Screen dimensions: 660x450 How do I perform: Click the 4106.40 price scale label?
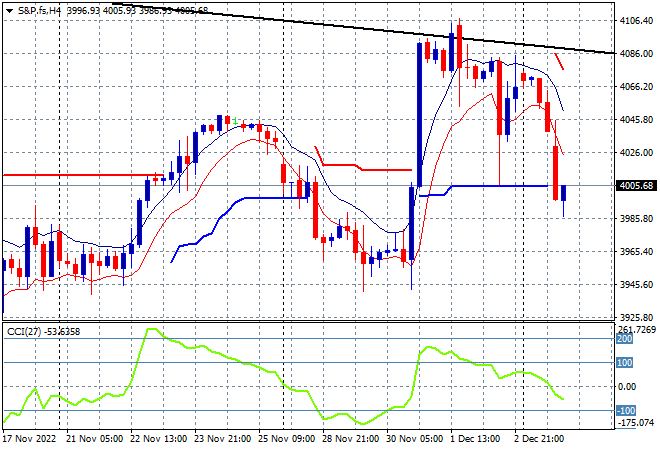pos(636,21)
